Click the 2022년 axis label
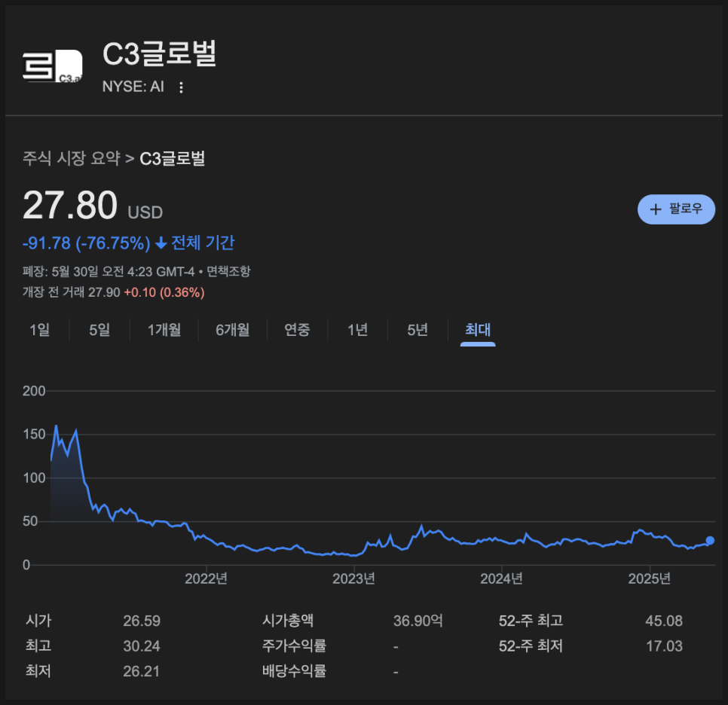Viewport: 728px width, 705px height. pyautogui.click(x=206, y=578)
